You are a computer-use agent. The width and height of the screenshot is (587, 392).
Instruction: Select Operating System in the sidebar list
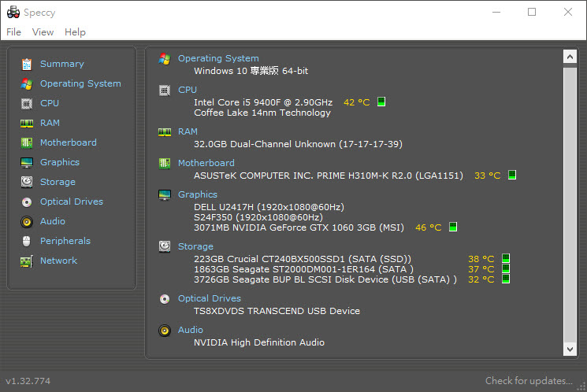click(80, 83)
